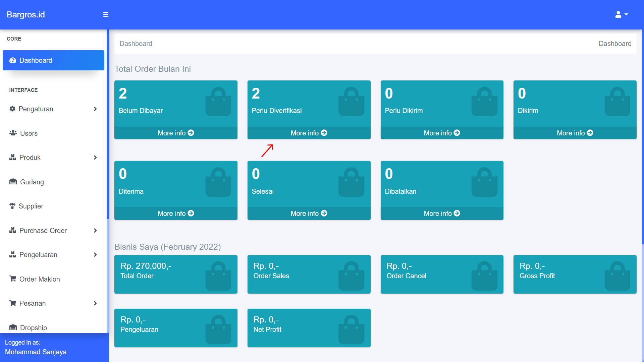Click the Users group icon
644x362 pixels.
[x=13, y=133]
